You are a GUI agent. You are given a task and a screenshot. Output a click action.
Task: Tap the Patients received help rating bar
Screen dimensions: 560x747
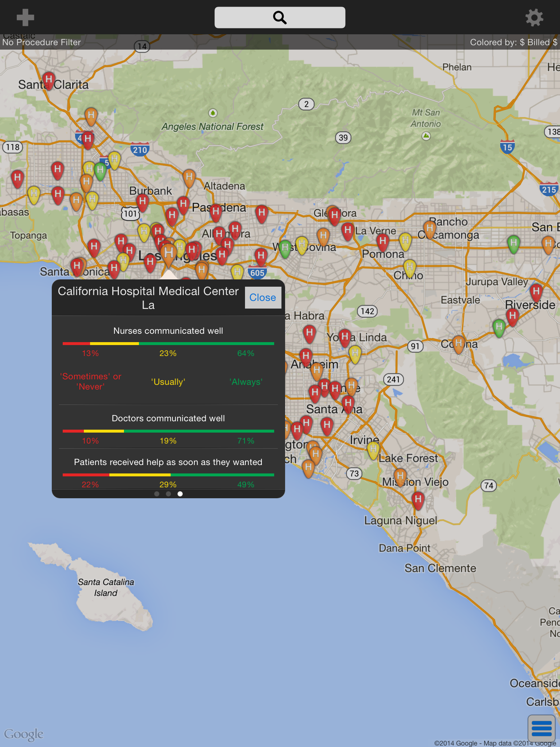pyautogui.click(x=168, y=475)
